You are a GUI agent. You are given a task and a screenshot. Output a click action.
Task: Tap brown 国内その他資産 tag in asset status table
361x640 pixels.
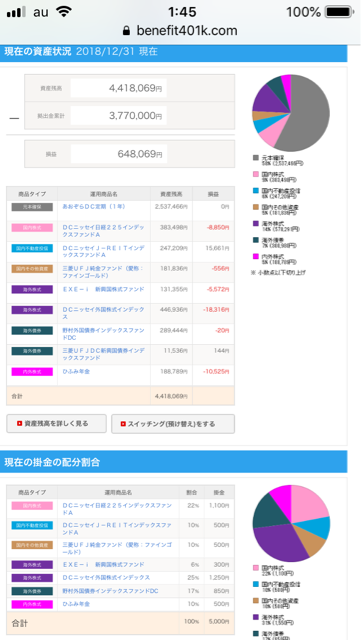32,269
